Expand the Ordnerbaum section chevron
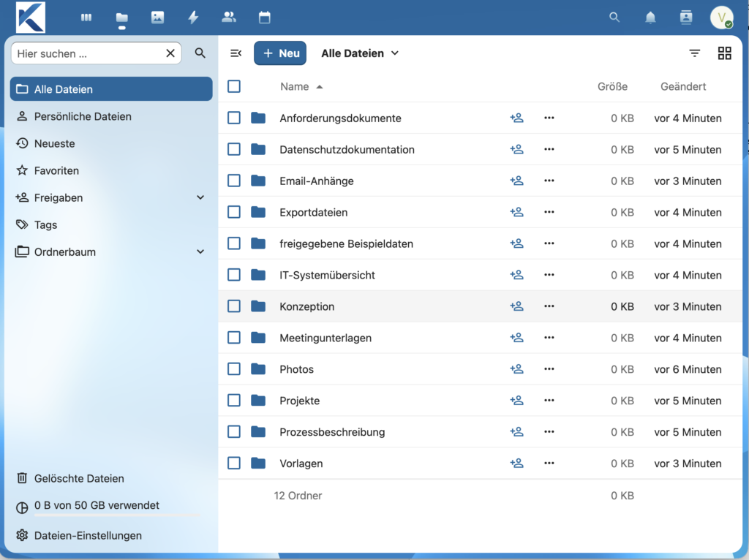The image size is (749, 560). [x=200, y=251]
